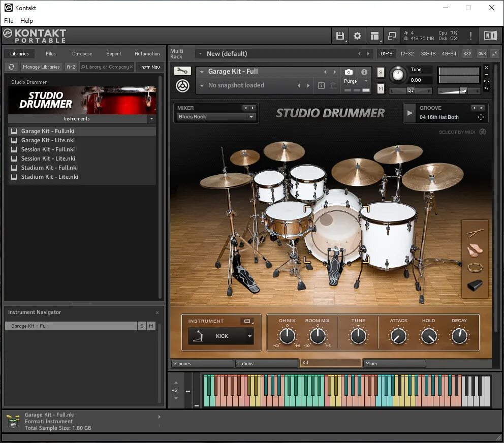Screen dimensions: 504x443
Task: Open the save (floppy disk) menu icon
Action: [340, 36]
